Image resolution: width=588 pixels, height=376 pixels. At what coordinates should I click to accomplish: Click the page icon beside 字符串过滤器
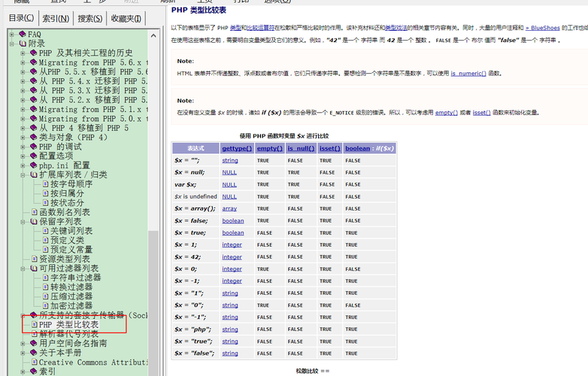tap(45, 277)
